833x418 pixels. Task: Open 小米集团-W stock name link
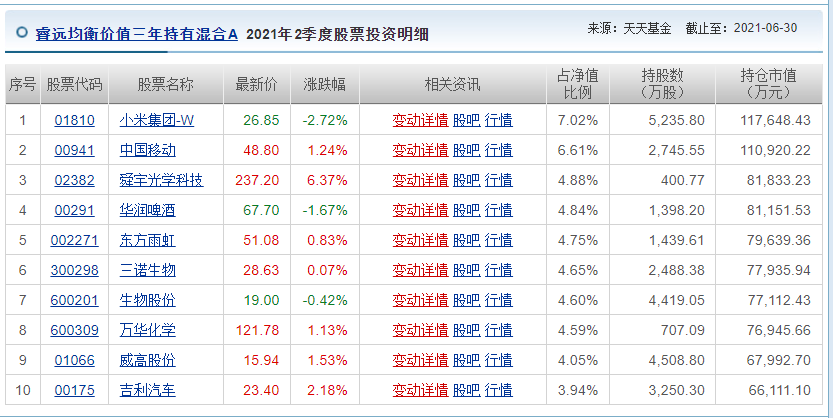157,121
